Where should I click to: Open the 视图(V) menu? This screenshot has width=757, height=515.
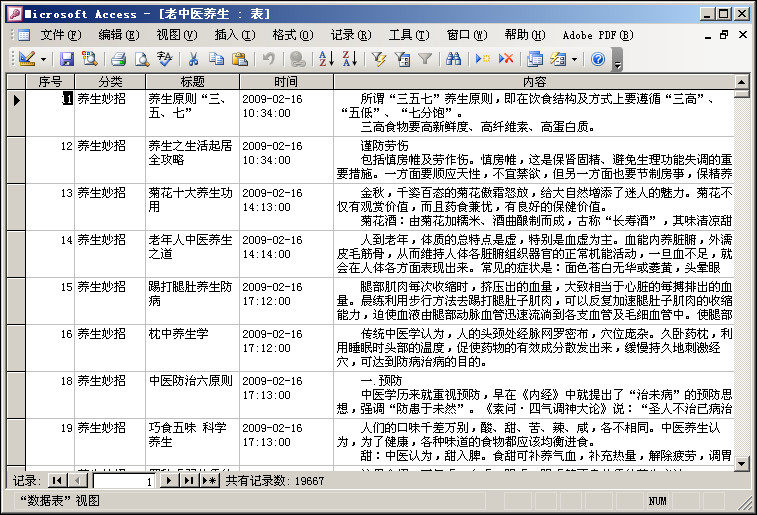pos(177,35)
